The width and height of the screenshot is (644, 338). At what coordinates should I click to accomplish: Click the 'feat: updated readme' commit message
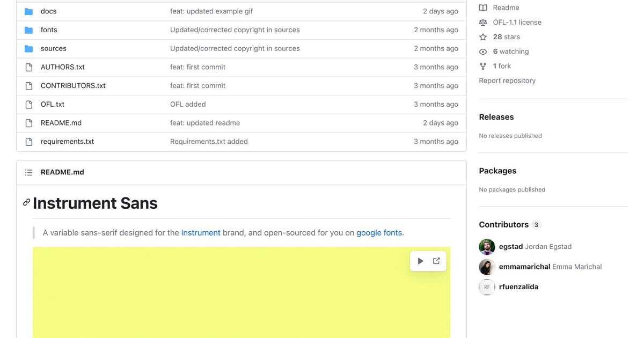(205, 122)
